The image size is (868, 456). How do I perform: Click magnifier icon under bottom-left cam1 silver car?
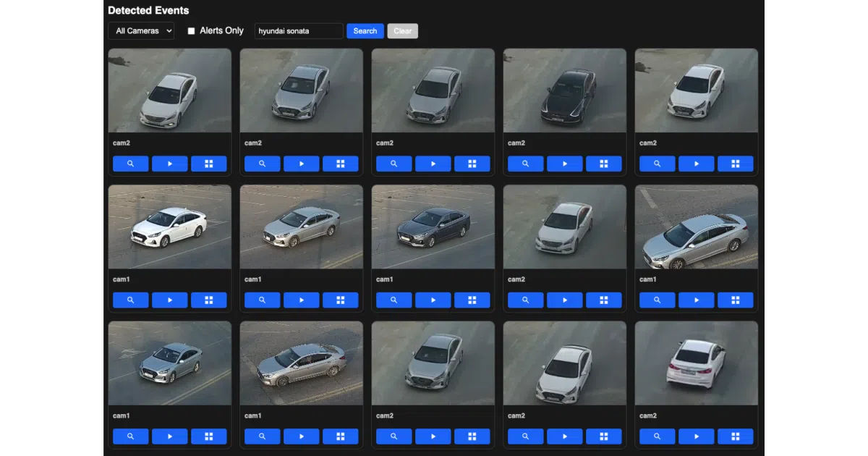click(x=131, y=436)
